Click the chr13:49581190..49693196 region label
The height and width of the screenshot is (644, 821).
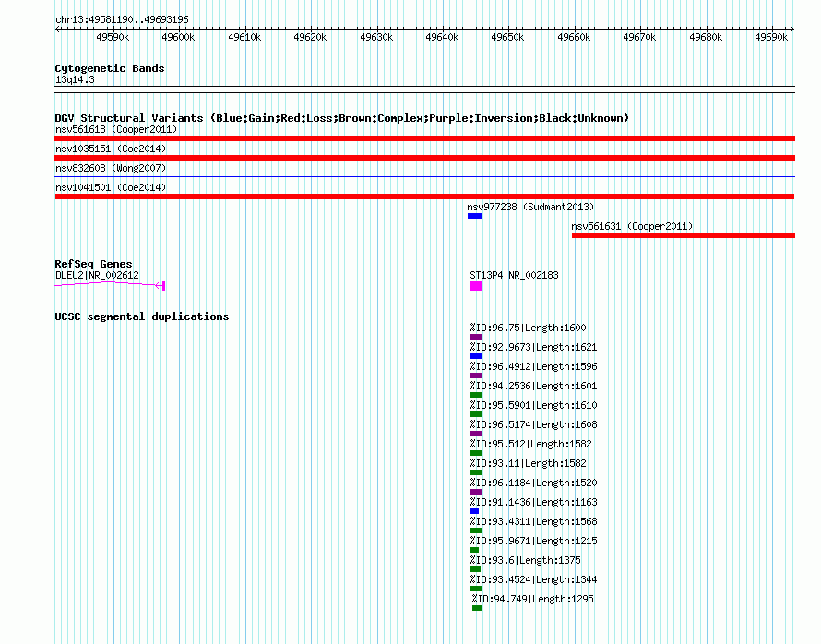pyautogui.click(x=122, y=20)
